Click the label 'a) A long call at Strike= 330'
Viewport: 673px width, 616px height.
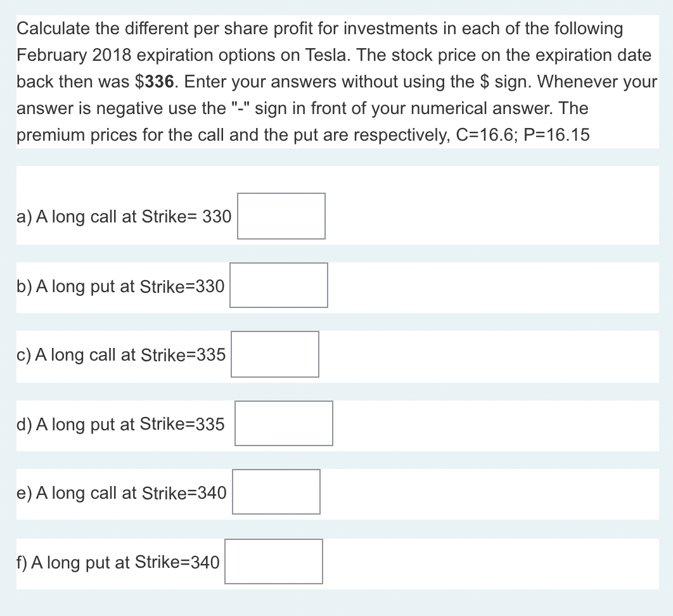[124, 217]
